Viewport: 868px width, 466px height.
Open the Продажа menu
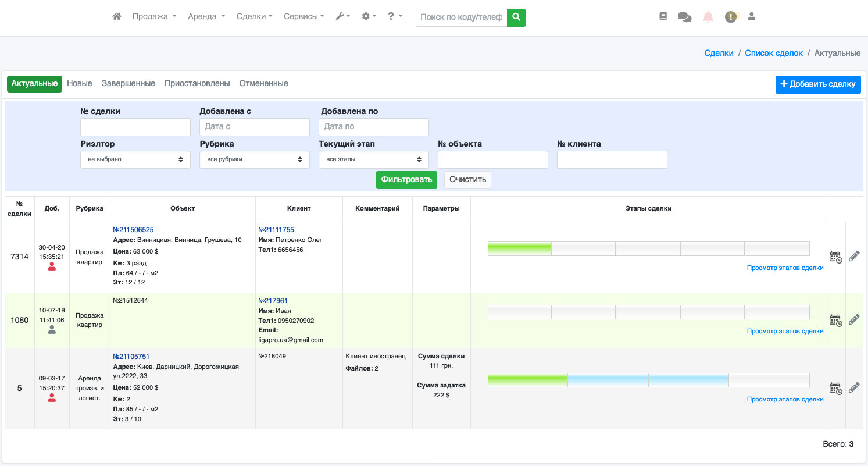(154, 17)
